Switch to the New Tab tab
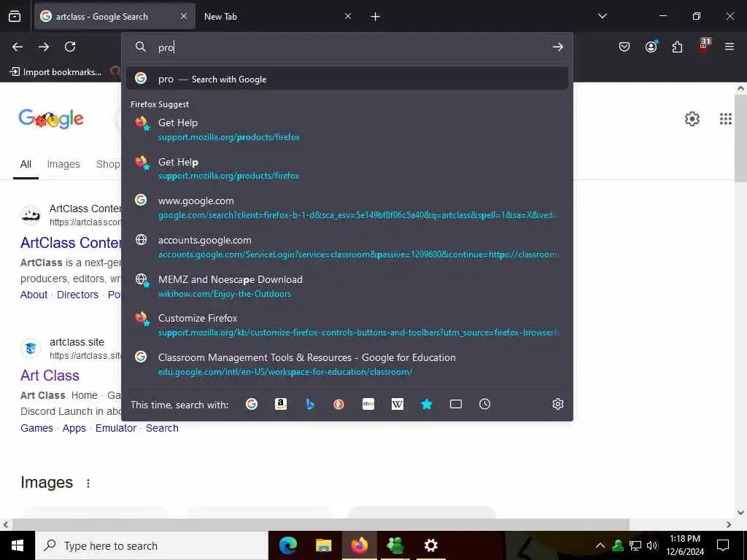The height and width of the screenshot is (560, 747). pos(271,17)
